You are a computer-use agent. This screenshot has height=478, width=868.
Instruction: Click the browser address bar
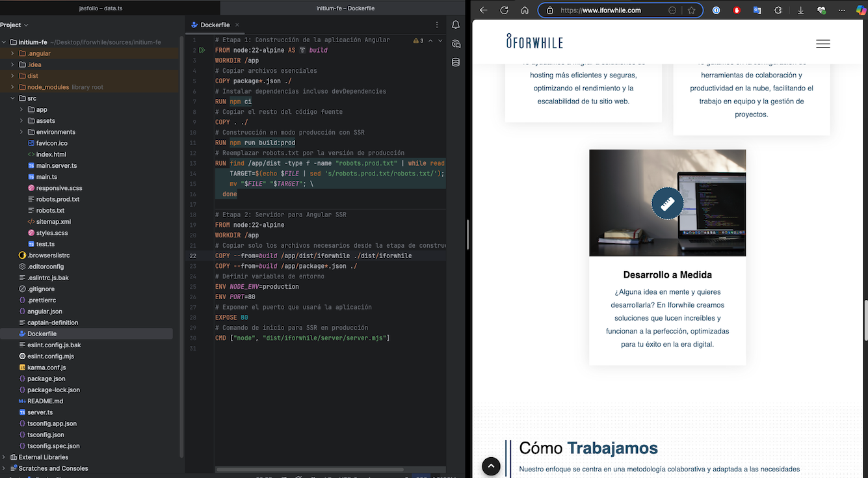click(610, 10)
